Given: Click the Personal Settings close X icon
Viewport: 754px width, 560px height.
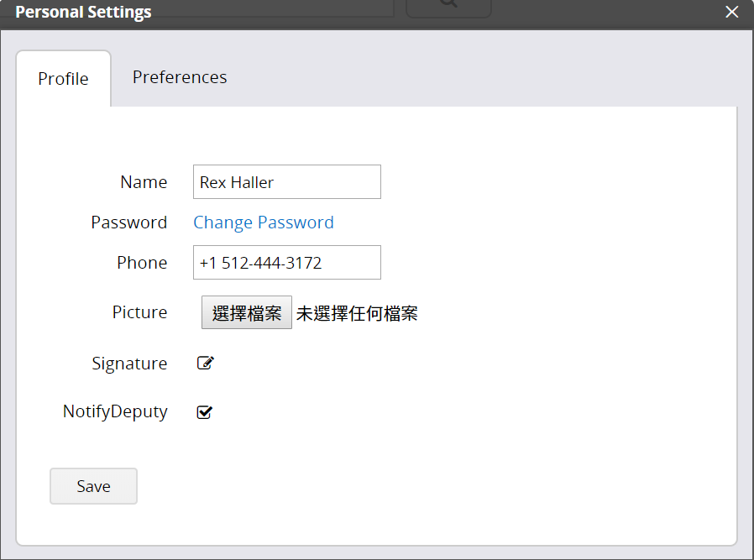Looking at the screenshot, I should point(731,12).
